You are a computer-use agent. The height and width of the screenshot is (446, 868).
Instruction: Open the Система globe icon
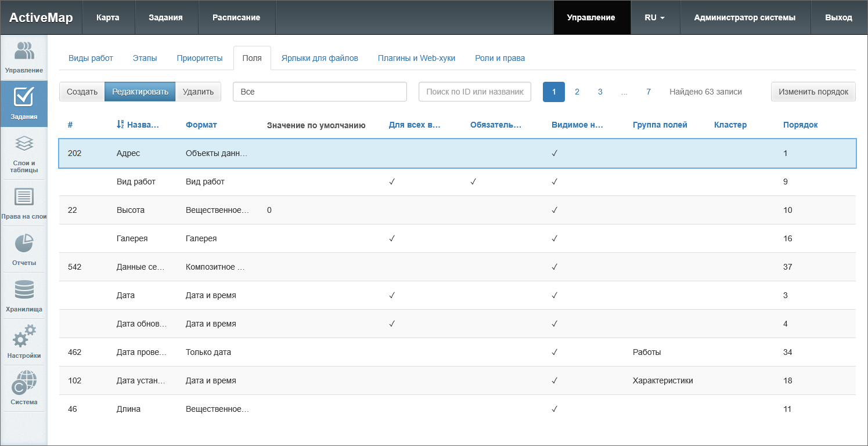[24, 382]
